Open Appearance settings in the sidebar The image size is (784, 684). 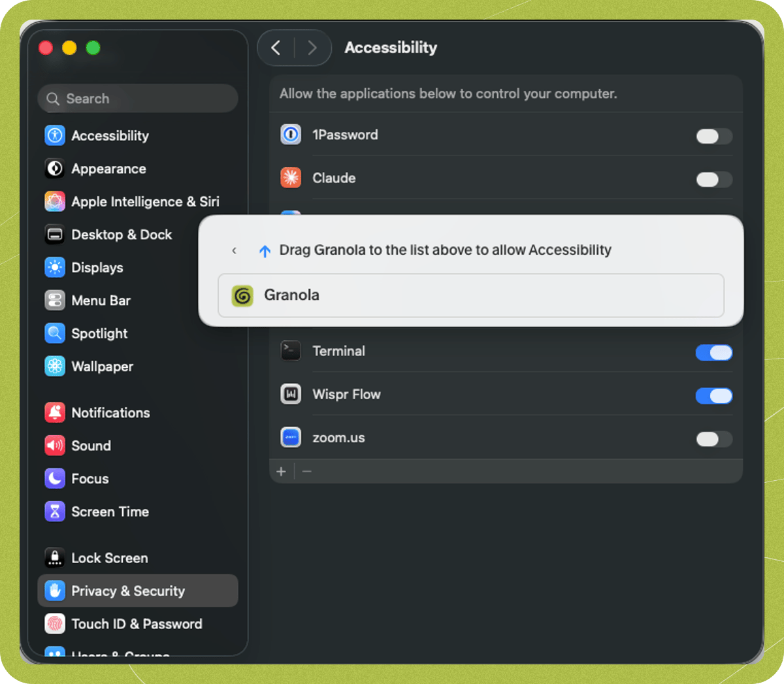tap(138, 169)
